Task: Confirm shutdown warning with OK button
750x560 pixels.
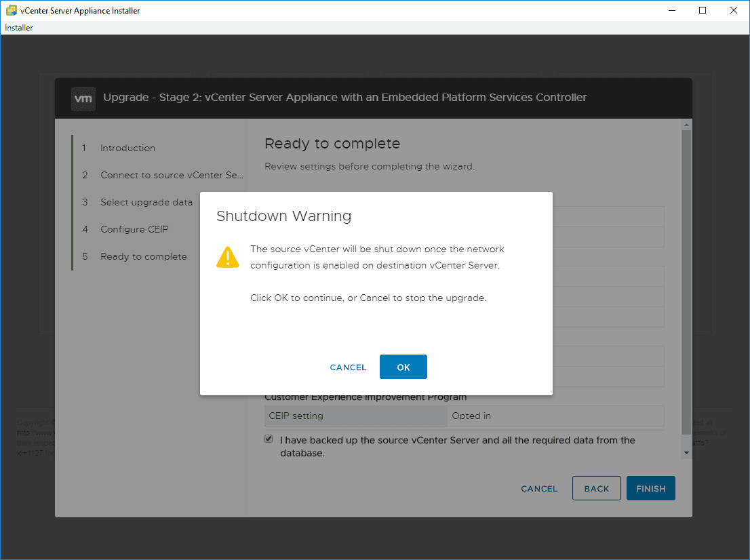Action: 403,367
